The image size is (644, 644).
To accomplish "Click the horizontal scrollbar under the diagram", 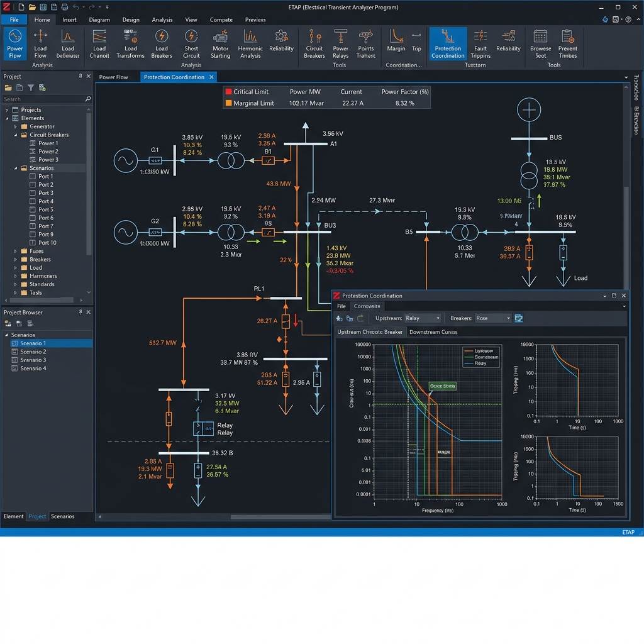I will tap(280, 517).
